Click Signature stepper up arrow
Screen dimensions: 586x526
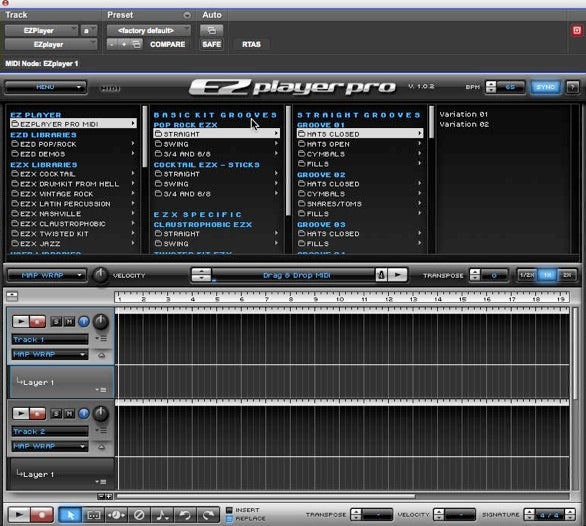tap(529, 512)
